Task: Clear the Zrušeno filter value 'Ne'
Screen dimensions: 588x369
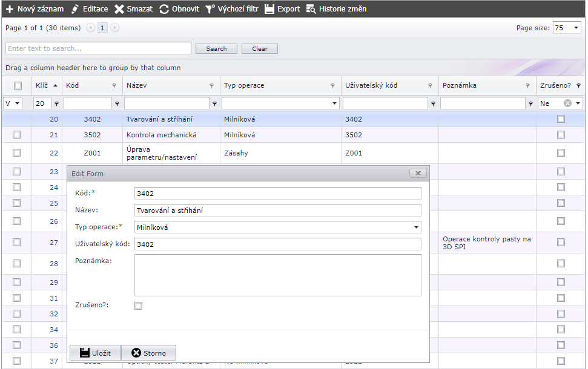Action: tap(567, 103)
